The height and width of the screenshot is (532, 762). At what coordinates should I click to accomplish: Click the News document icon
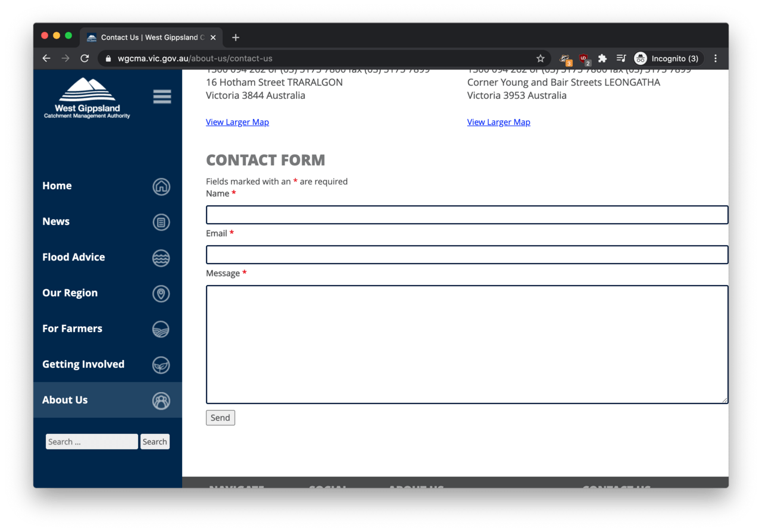tap(161, 222)
